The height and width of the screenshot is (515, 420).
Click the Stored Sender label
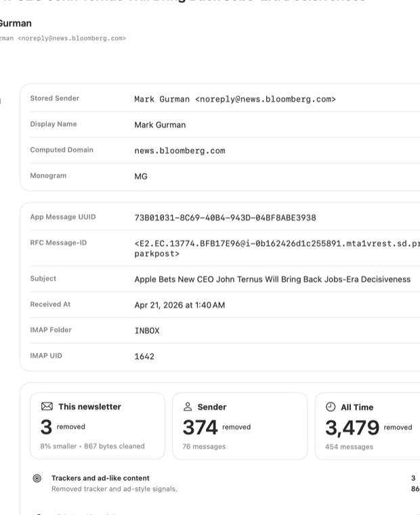(54, 98)
